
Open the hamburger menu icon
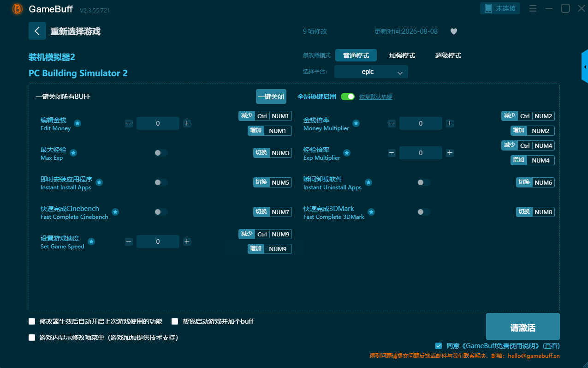point(533,8)
